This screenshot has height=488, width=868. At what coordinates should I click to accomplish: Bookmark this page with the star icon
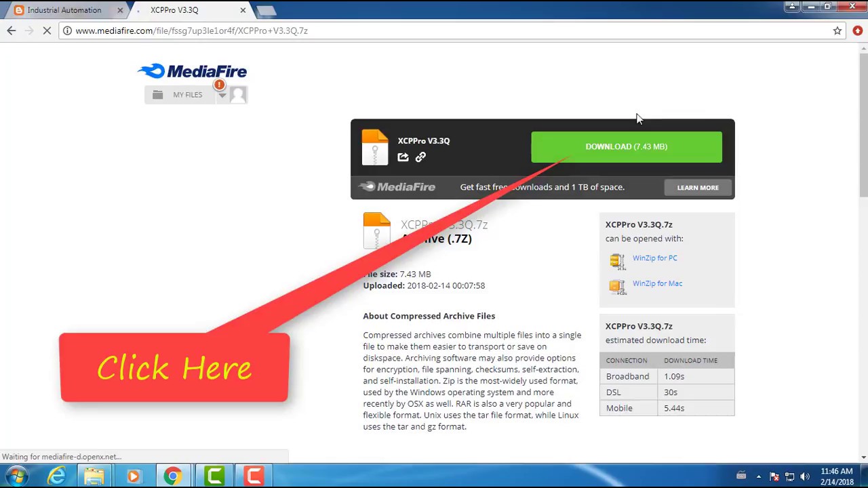tap(837, 30)
